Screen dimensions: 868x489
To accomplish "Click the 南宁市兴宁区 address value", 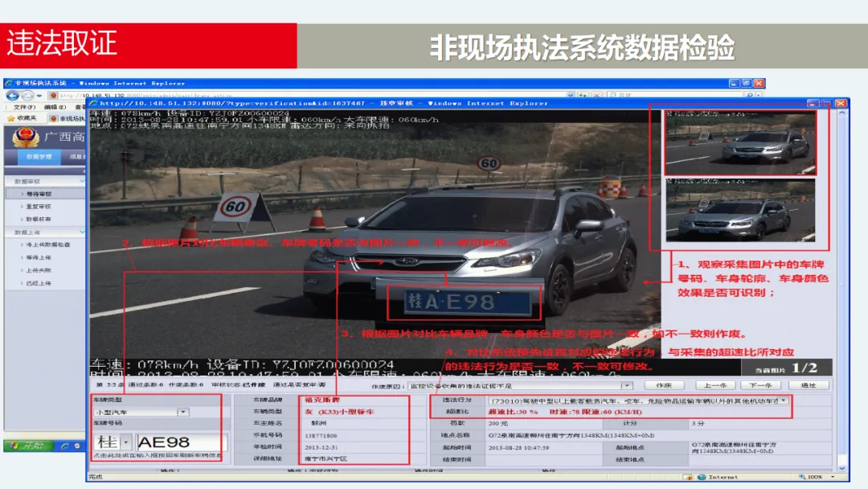I will point(325,459).
